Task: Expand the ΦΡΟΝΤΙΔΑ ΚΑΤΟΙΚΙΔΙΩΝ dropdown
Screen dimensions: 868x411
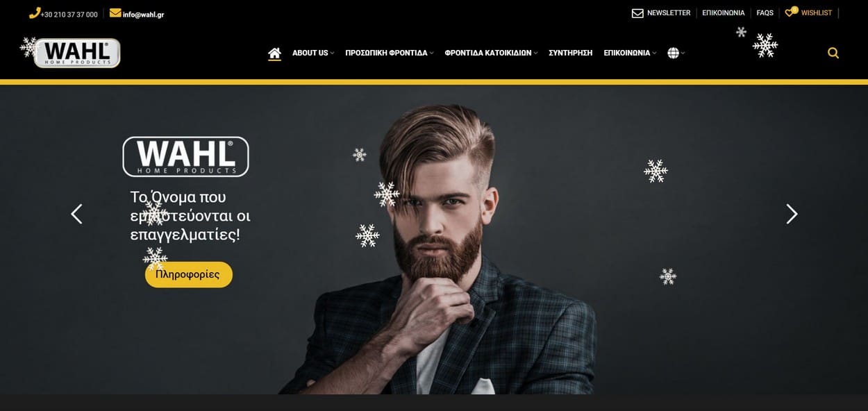Action: tap(492, 53)
